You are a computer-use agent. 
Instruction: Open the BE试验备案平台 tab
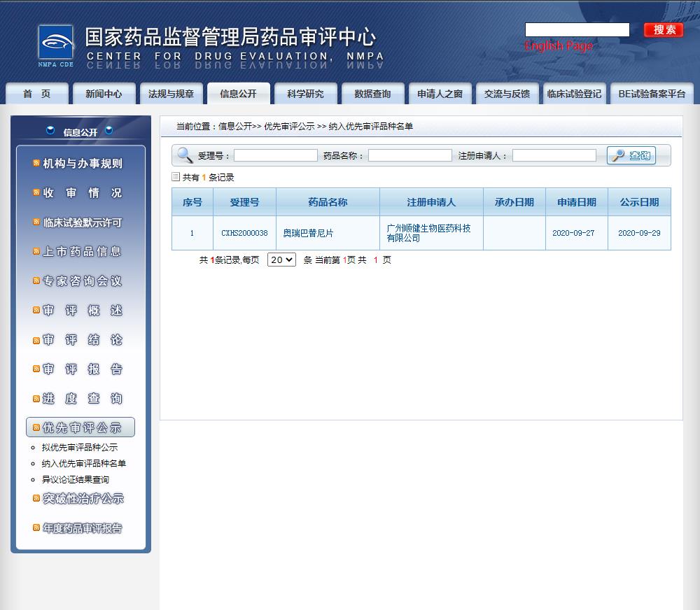(x=652, y=93)
